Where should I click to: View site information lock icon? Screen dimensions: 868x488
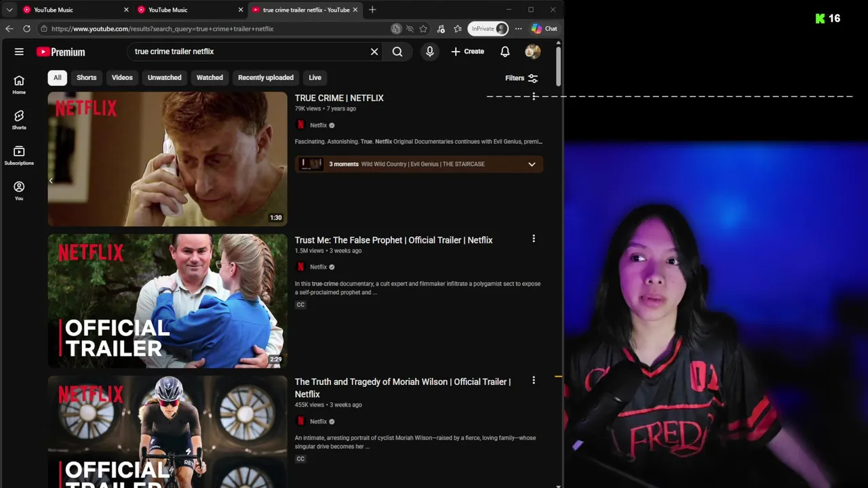tap(43, 28)
